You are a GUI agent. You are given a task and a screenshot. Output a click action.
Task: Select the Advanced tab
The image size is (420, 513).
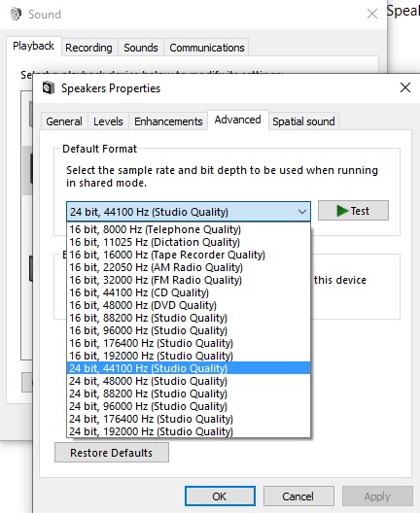[238, 120]
